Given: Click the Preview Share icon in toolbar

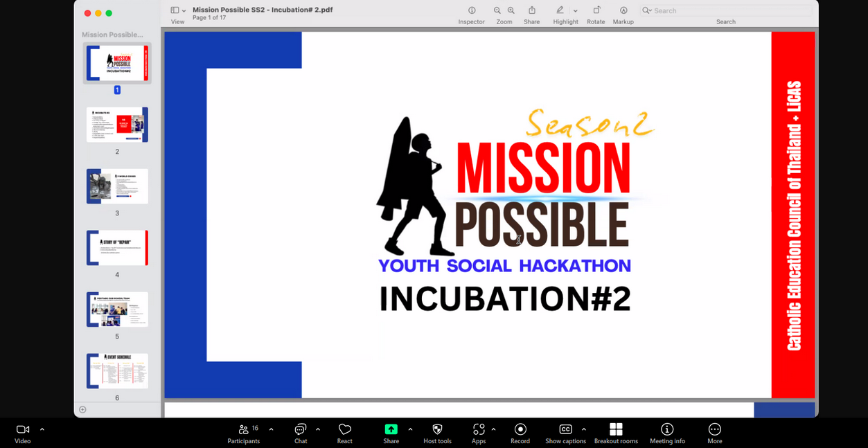Looking at the screenshot, I should pos(532,10).
